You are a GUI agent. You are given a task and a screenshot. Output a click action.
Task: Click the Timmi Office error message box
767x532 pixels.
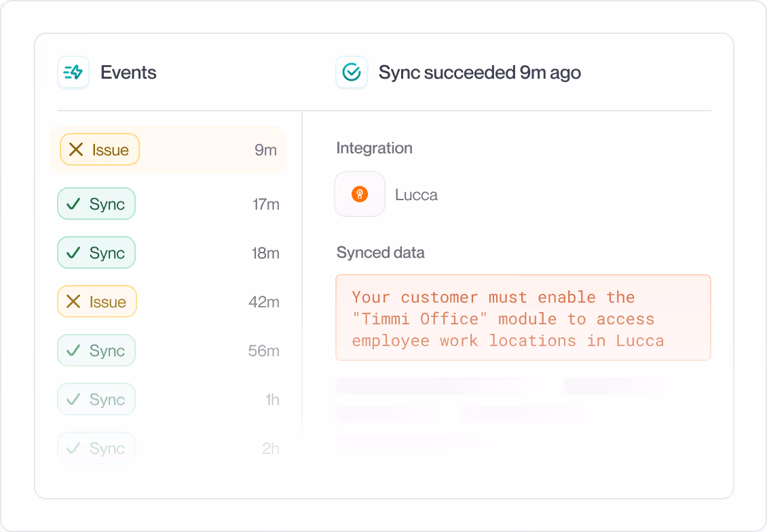[523, 318]
